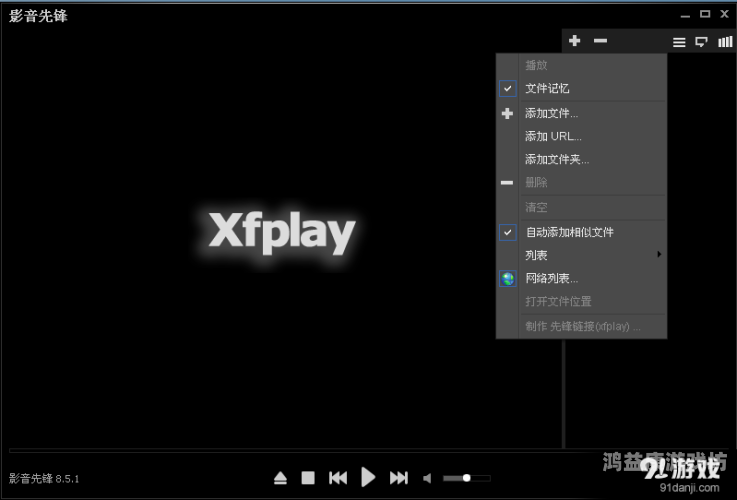This screenshot has height=500, width=737.
Task: Start playback with the play button
Action: pyautogui.click(x=368, y=477)
